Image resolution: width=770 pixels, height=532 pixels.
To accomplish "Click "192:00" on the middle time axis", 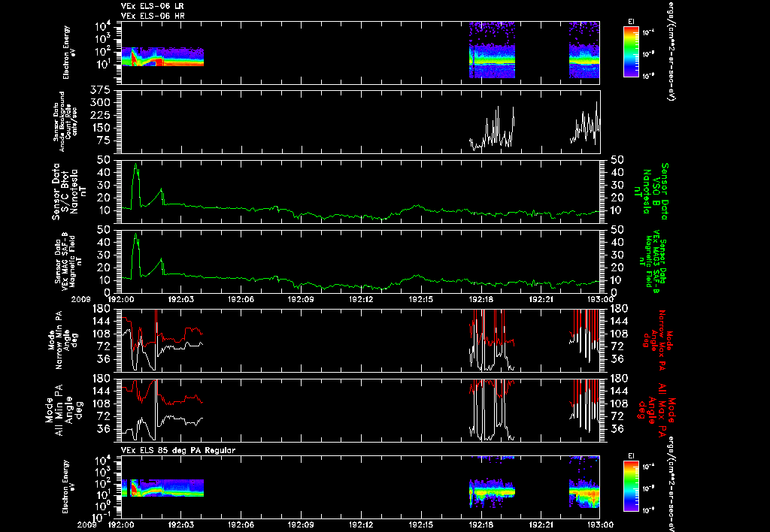I will pos(121,299).
